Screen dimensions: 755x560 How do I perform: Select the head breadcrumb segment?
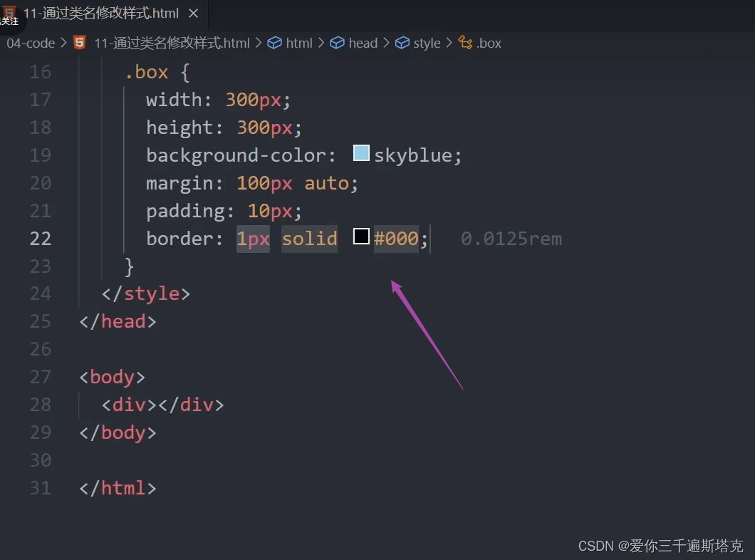tap(363, 43)
